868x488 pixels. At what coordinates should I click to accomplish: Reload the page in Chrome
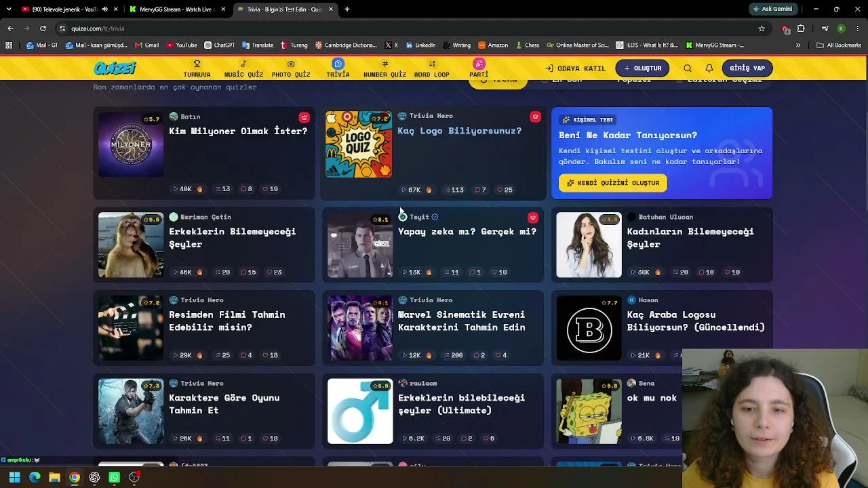pyautogui.click(x=43, y=28)
